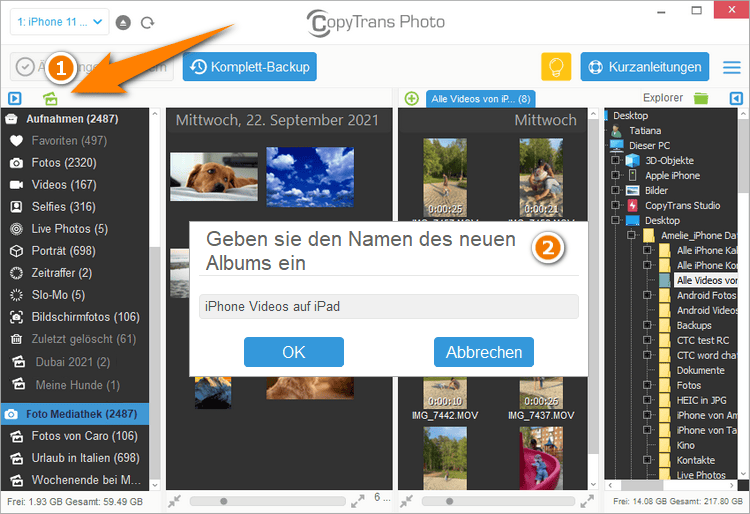Viewport: 750px width, 514px height.
Task: Select the 0:00:25 video thumbnail at top
Action: pyautogui.click(x=445, y=178)
